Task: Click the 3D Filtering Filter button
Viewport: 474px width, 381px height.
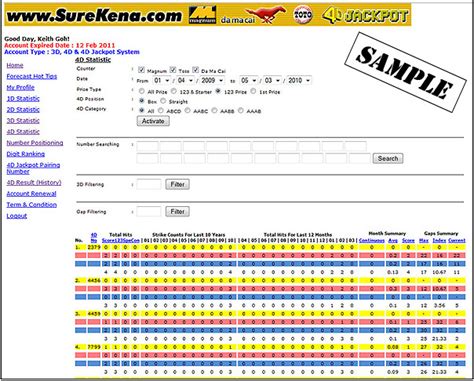Action: click(x=177, y=184)
